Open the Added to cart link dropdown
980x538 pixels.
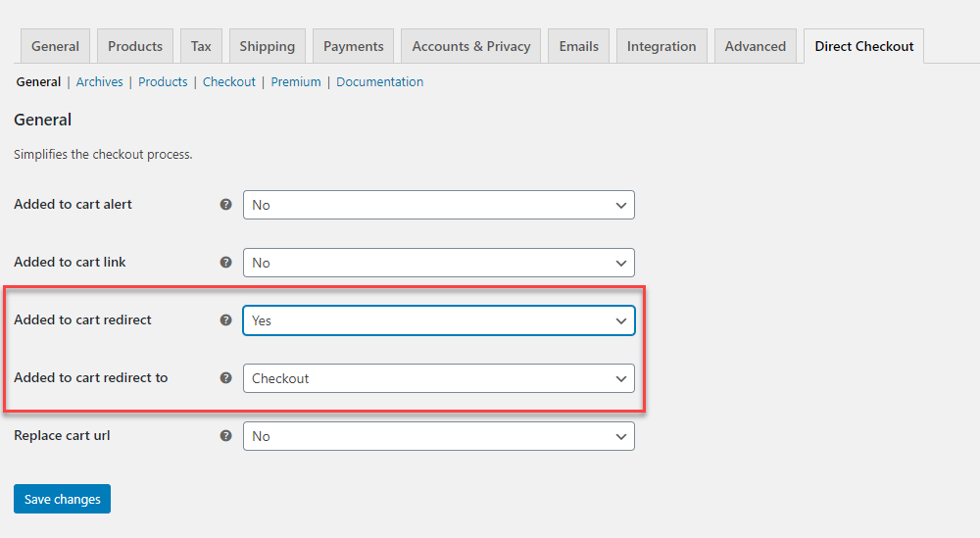tap(439, 263)
